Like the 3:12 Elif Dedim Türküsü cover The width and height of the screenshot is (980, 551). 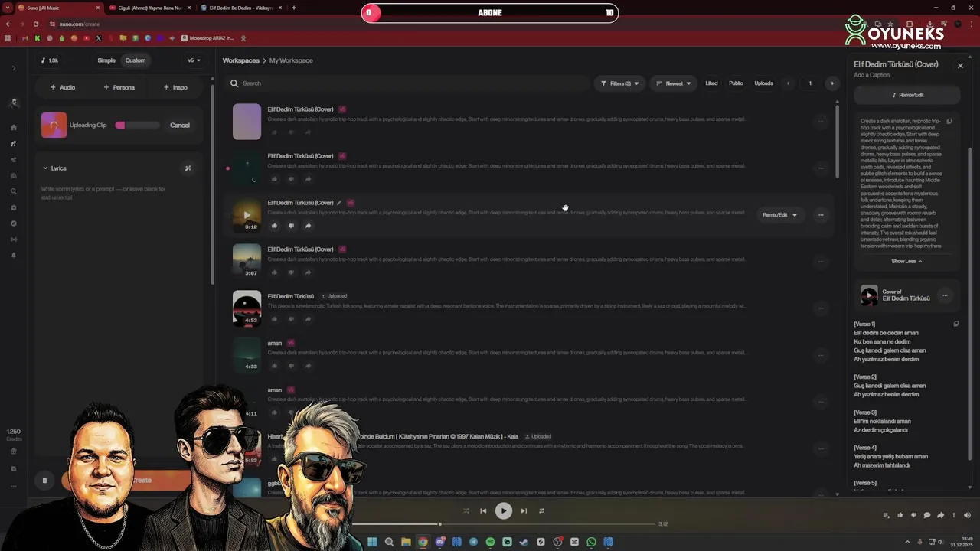coord(274,226)
